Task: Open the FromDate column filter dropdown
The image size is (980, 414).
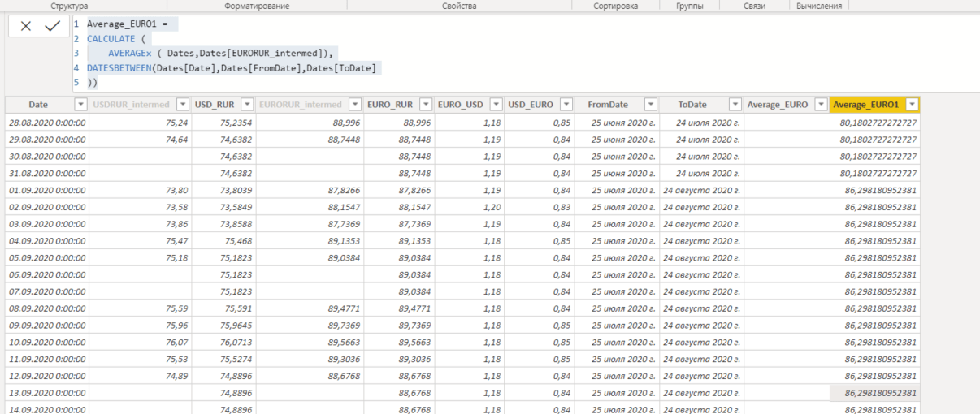Action: (650, 105)
